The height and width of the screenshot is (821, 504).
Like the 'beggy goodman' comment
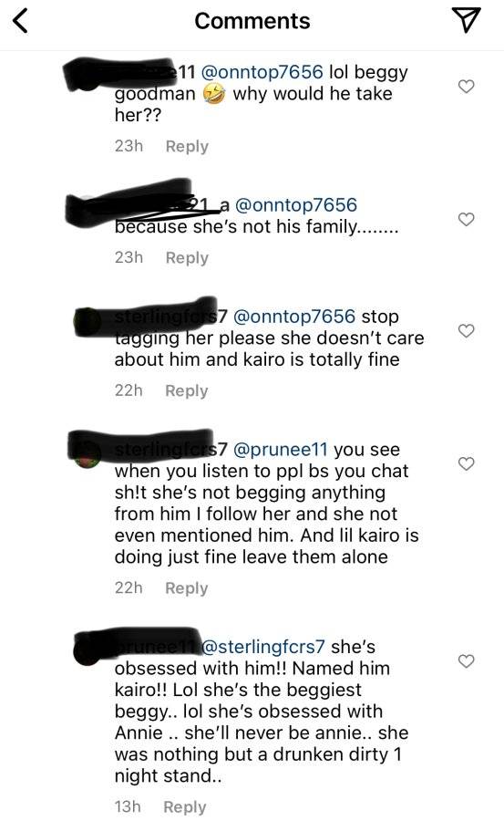click(x=466, y=87)
